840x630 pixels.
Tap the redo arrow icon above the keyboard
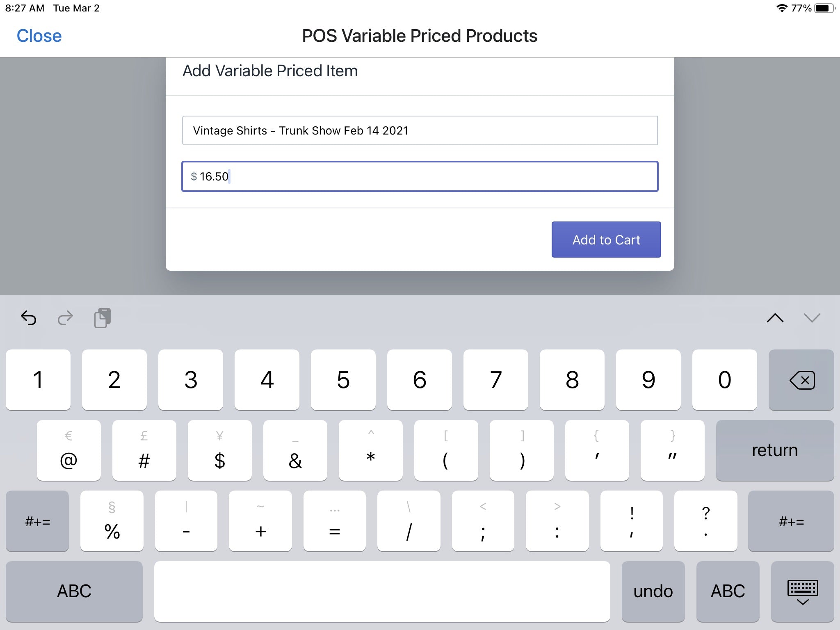pos(65,318)
